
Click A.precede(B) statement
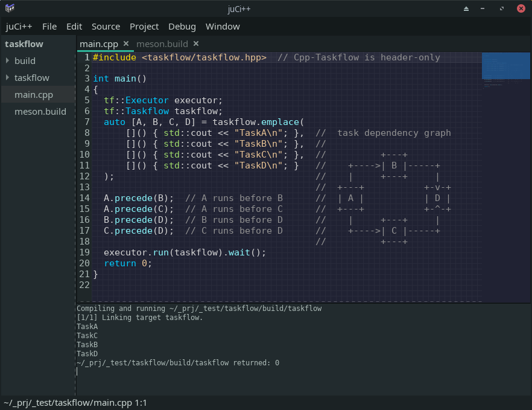[x=139, y=198]
